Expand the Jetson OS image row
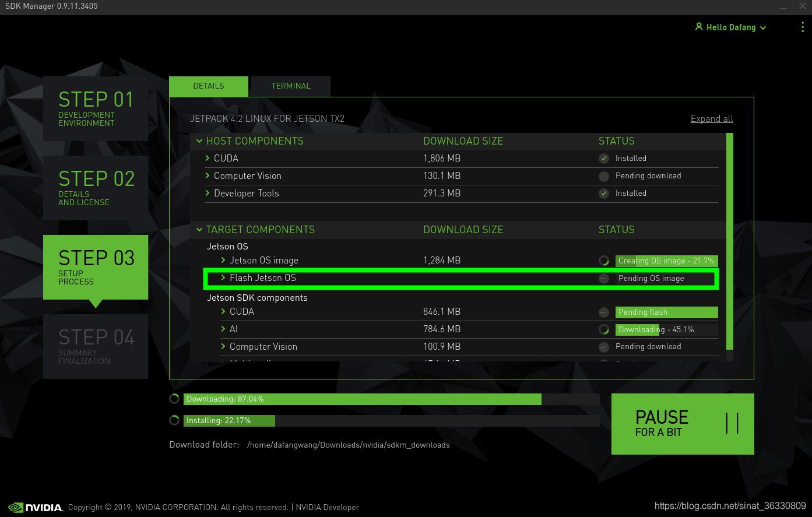The height and width of the screenshot is (517, 812). click(223, 260)
